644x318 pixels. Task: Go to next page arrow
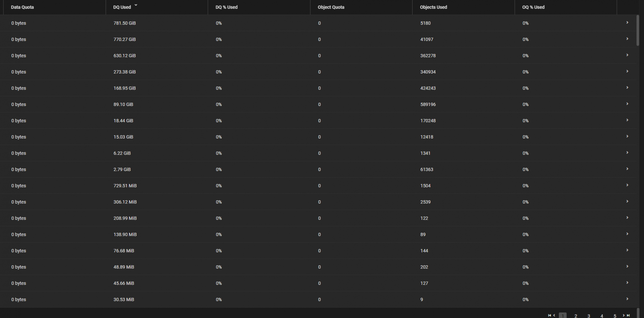coord(624,315)
